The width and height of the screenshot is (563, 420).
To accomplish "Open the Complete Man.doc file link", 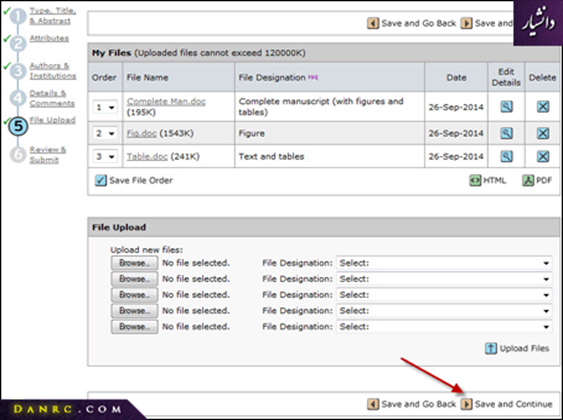I will click(x=166, y=101).
